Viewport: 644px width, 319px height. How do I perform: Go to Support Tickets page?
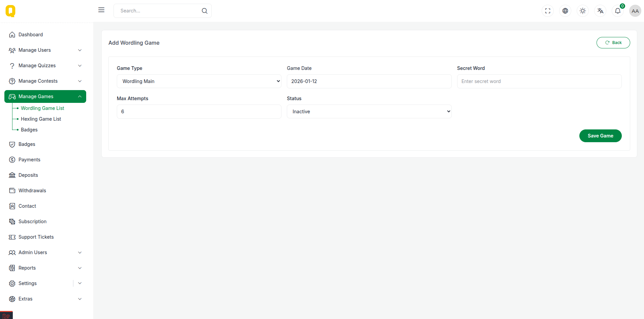pos(36,237)
